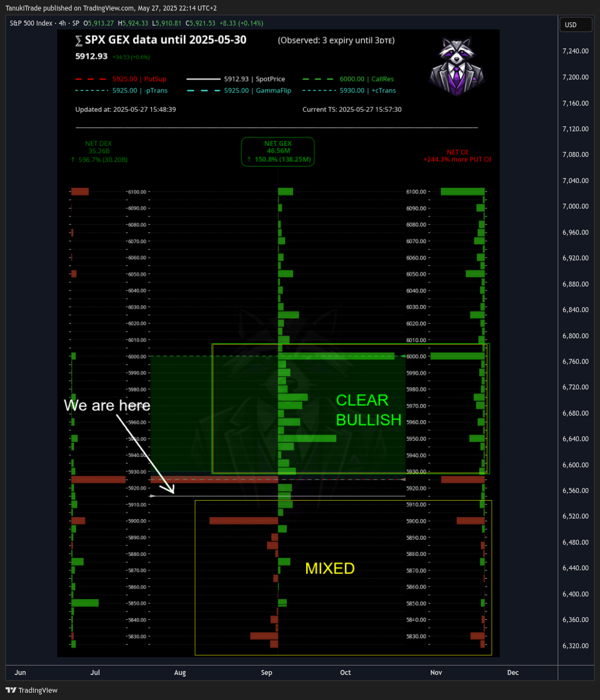Click the We are here text note
This screenshot has width=600, height=700.
click(107, 405)
